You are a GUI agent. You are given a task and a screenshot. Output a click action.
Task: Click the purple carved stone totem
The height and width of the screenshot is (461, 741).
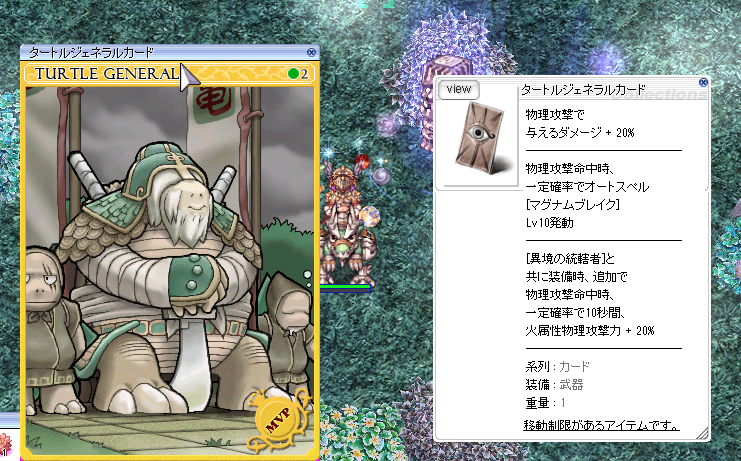click(439, 102)
